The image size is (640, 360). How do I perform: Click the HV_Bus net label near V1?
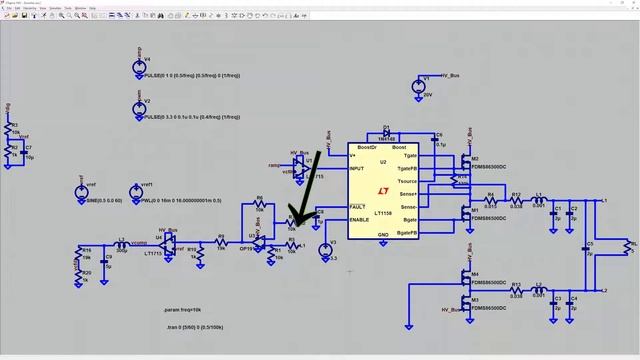click(x=450, y=76)
